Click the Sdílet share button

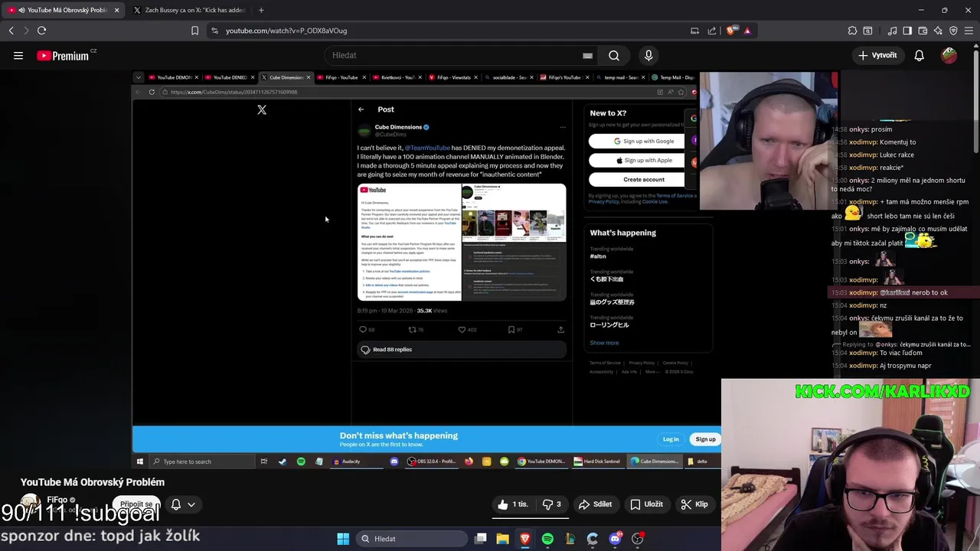pos(596,504)
